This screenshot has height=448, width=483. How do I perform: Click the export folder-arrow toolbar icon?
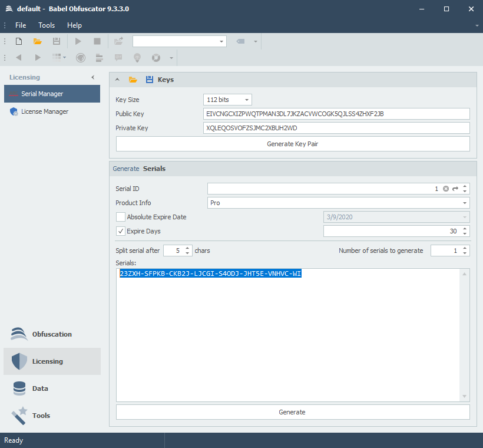(x=118, y=41)
